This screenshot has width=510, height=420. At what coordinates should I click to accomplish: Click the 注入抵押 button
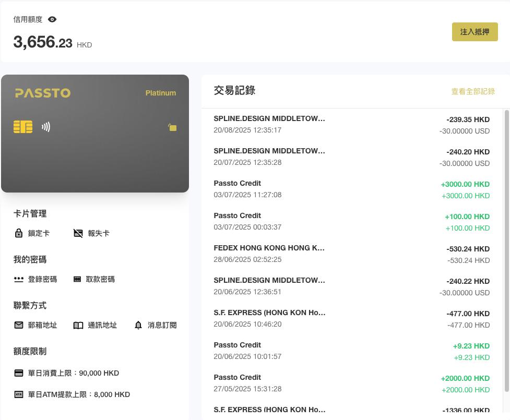coord(475,32)
